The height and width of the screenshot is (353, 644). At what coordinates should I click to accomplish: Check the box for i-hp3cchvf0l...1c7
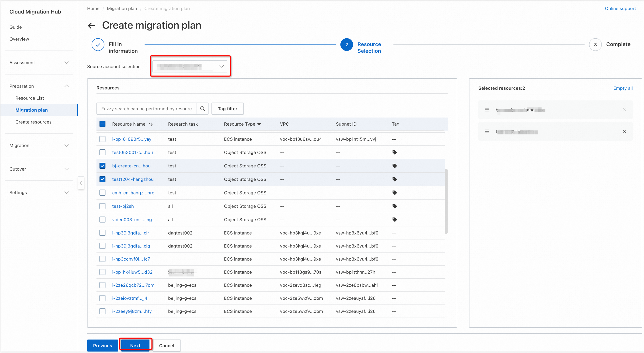[x=102, y=259]
